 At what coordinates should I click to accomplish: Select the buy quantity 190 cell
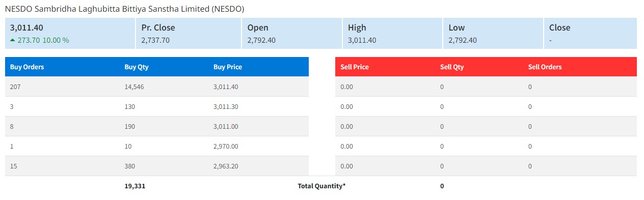[129, 127]
